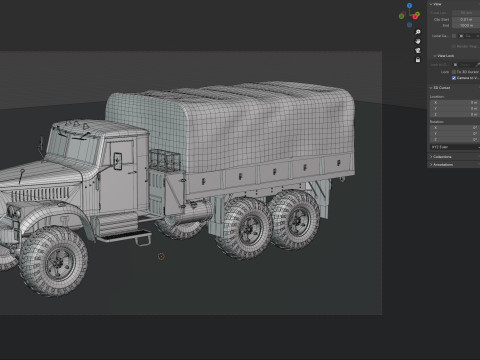Click the zoom view magnifier icon
Screen dimensions: 480x360
click(x=418, y=32)
